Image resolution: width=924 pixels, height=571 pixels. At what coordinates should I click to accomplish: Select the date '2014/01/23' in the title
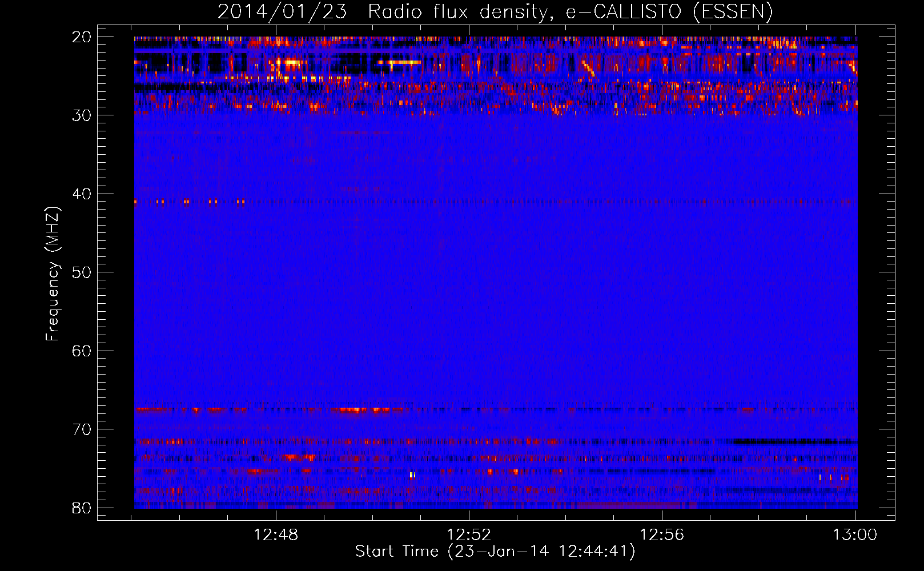(x=282, y=11)
